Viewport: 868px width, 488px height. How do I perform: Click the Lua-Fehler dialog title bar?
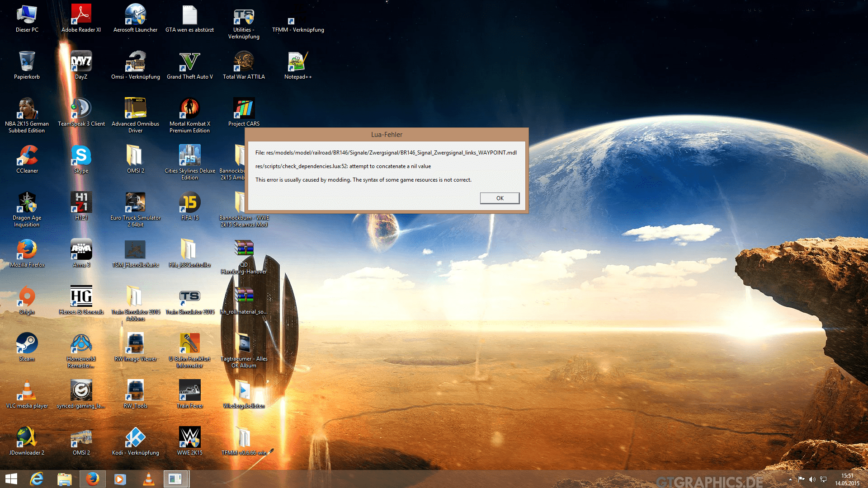pyautogui.click(x=387, y=135)
